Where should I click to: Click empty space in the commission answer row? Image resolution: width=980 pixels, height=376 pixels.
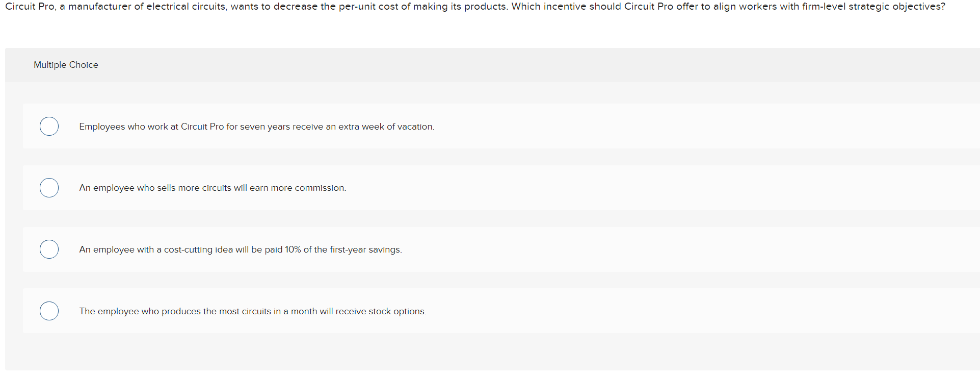[663, 188]
